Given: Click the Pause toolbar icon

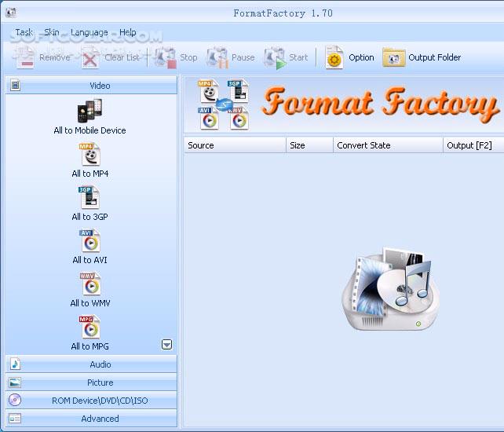Looking at the screenshot, I should pyautogui.click(x=217, y=57).
